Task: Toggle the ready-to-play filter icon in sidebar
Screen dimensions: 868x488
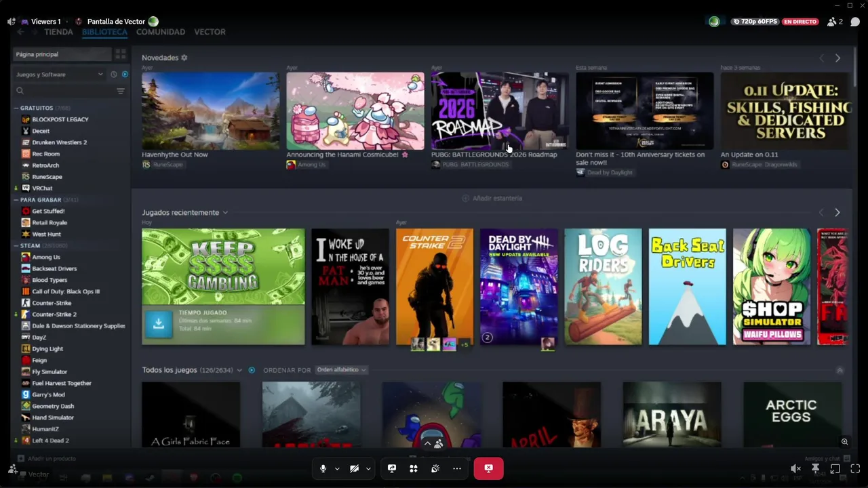Action: coord(125,75)
